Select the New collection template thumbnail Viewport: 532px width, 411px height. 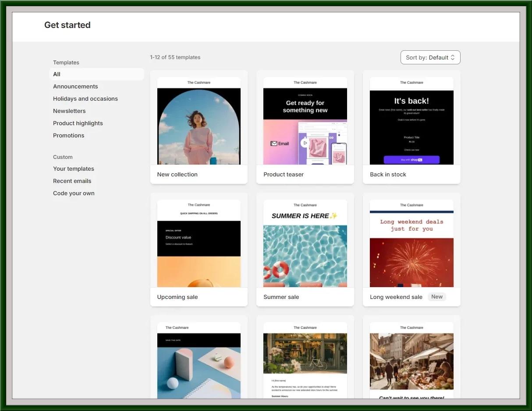pos(199,121)
